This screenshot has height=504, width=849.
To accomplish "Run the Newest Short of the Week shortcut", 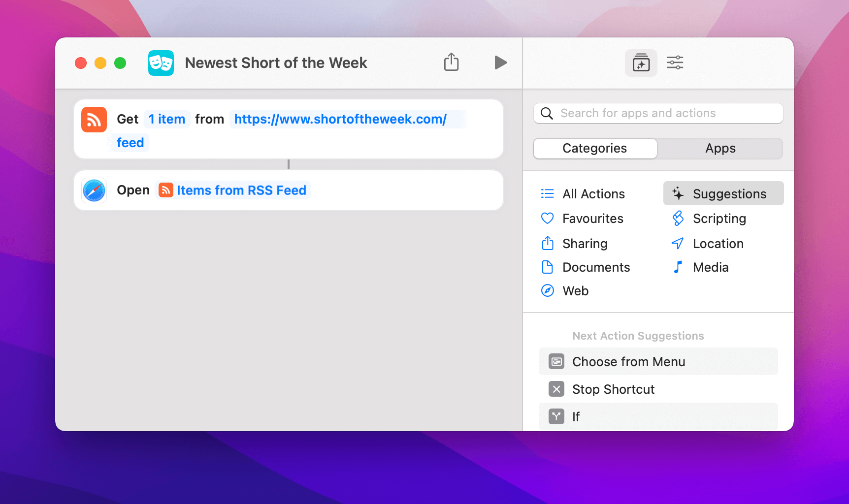I will coord(500,63).
